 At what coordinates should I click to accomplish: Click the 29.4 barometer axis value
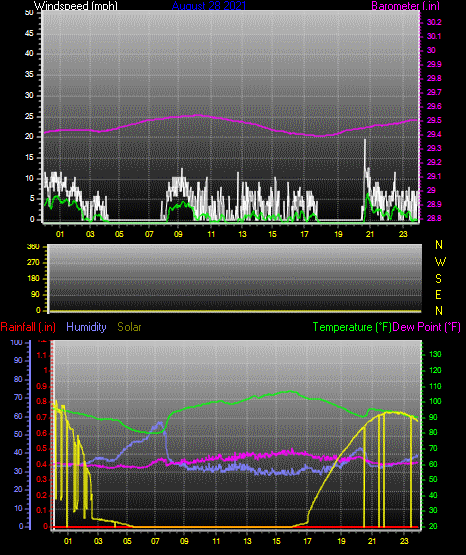[x=434, y=135]
